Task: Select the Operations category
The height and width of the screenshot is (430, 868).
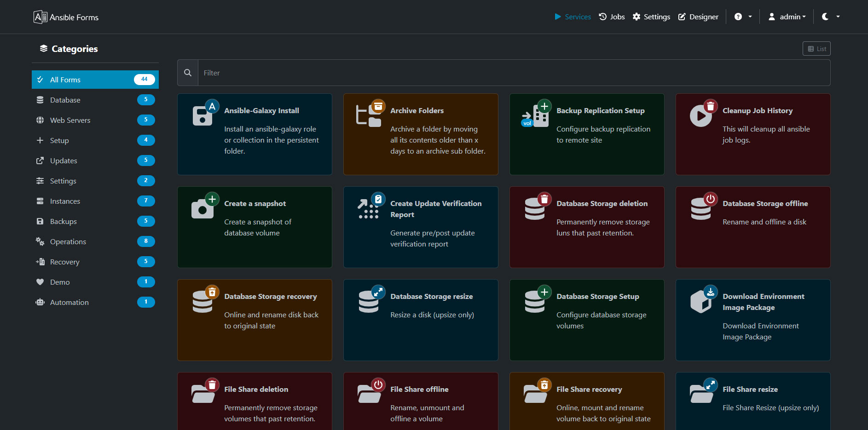Action: pos(68,241)
